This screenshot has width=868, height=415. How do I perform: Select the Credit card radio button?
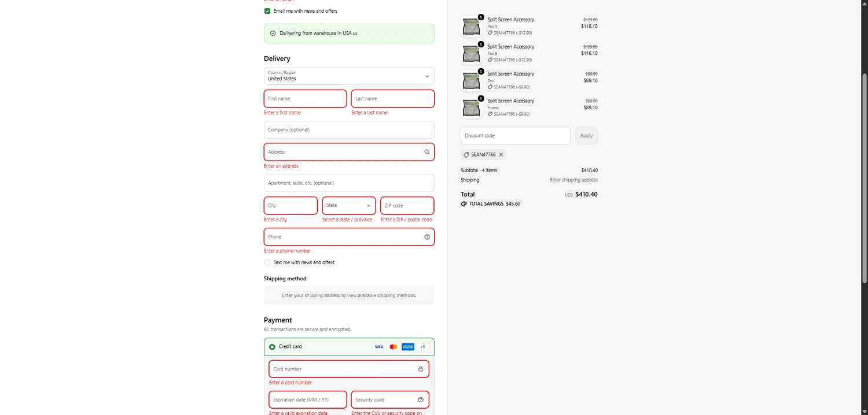tap(272, 347)
